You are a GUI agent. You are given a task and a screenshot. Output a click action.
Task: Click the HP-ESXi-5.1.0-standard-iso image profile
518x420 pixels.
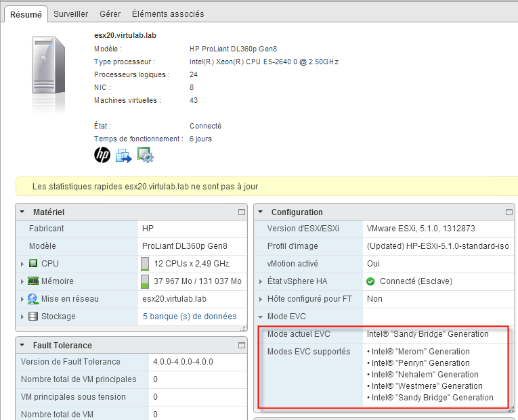point(437,246)
